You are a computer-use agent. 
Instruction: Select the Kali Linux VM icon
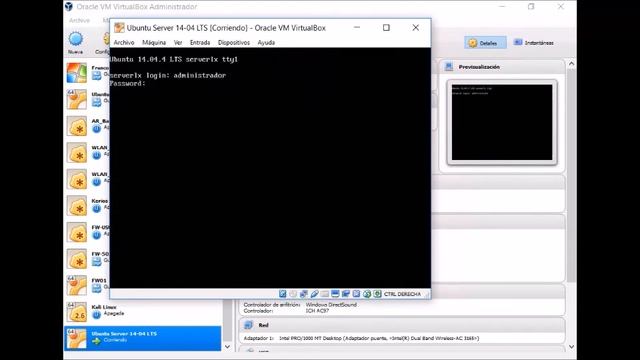(77, 312)
